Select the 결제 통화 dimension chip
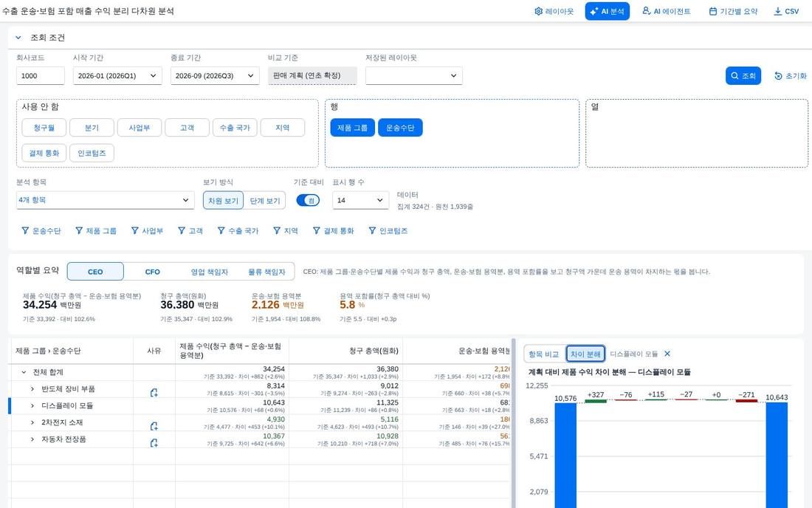 (44, 154)
